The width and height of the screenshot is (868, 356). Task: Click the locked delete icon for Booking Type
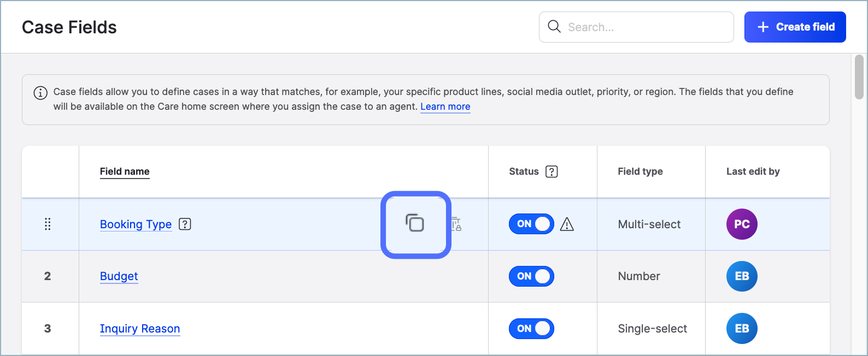(x=456, y=224)
